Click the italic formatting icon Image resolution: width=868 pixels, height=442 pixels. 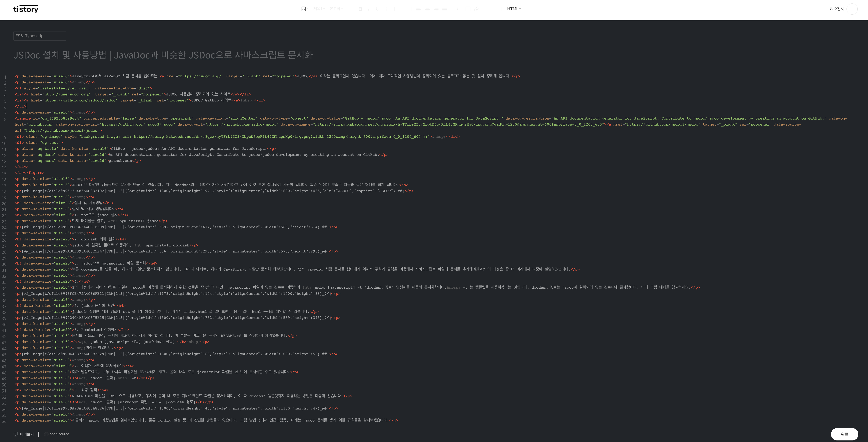(369, 9)
